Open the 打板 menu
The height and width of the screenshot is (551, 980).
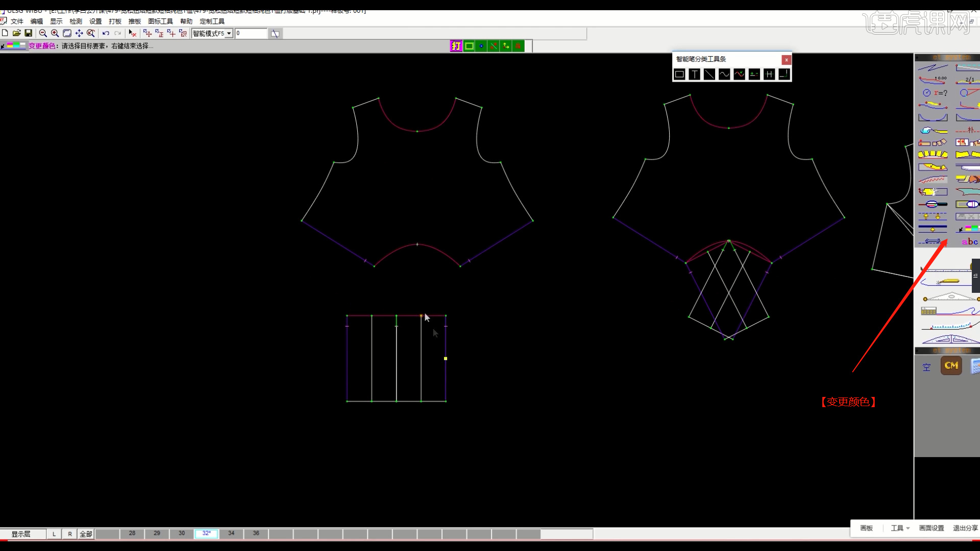click(115, 21)
